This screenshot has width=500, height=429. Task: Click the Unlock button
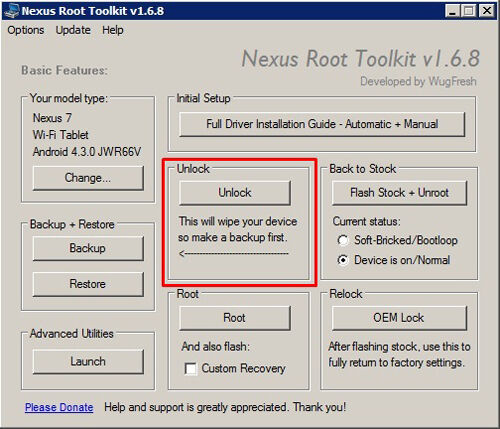coord(235,193)
